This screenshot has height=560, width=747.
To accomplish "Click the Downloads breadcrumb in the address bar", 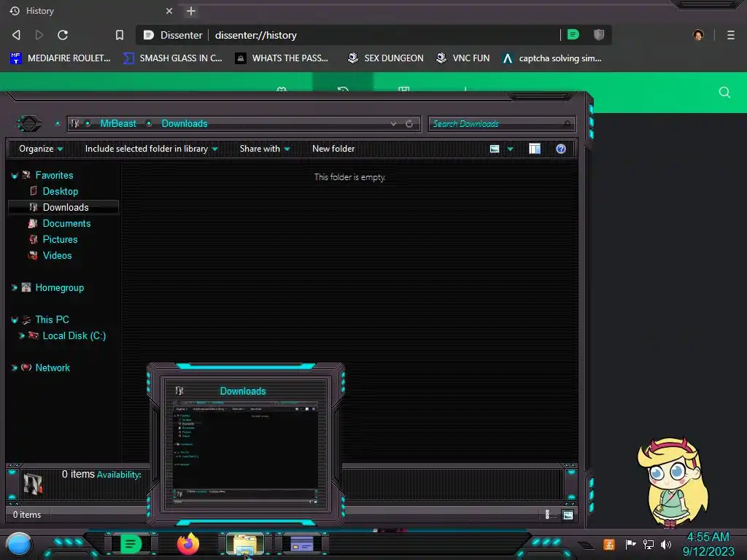I will [x=185, y=124].
